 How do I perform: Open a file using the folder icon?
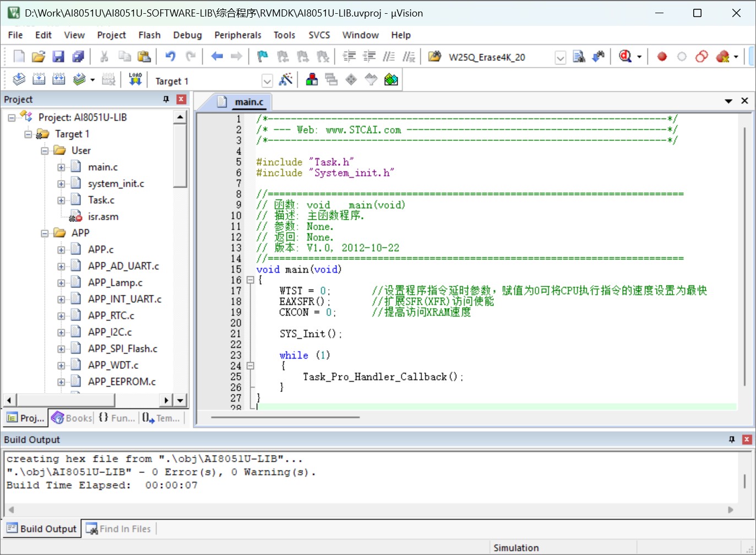39,57
